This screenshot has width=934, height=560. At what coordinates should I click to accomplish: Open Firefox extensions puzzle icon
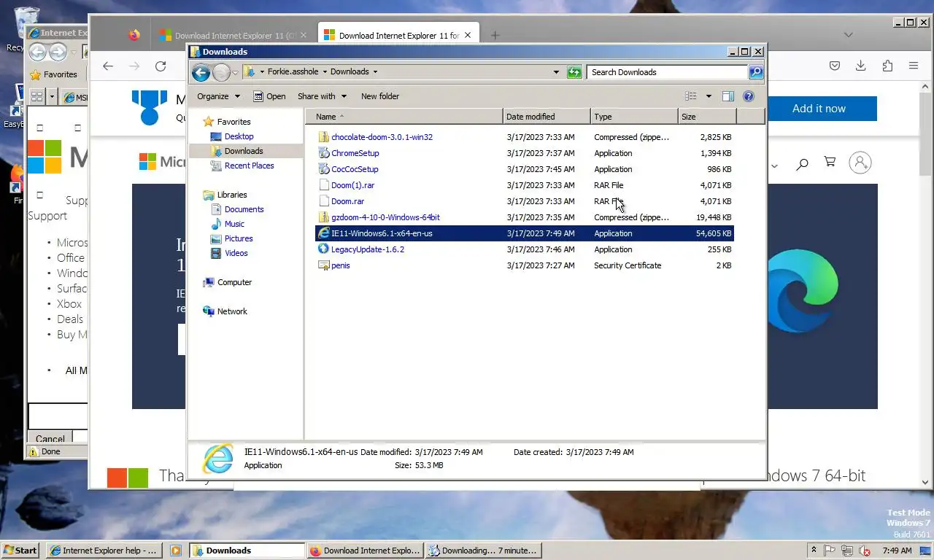pos(887,66)
